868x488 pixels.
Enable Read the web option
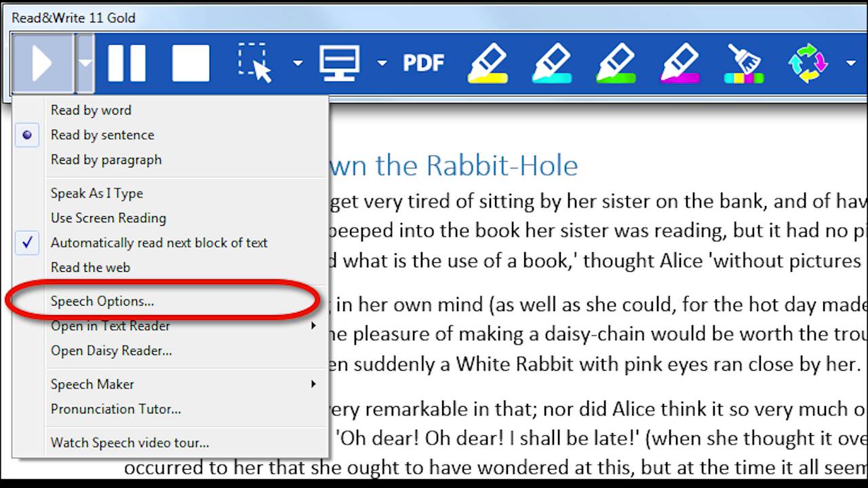[x=170, y=267]
